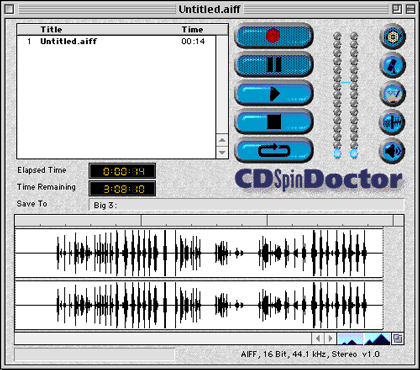The width and height of the screenshot is (420, 370).
Task: Click the waveform scroll left arrow
Action: [318, 339]
